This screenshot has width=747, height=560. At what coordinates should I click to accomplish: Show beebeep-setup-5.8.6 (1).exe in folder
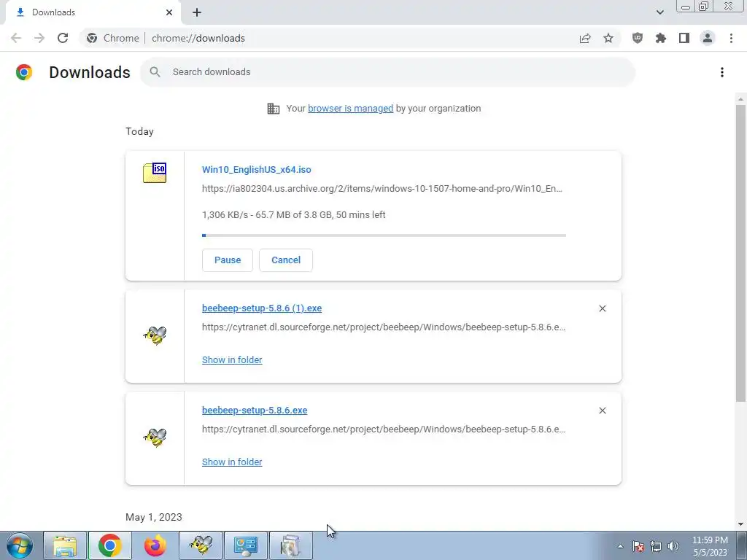232,360
